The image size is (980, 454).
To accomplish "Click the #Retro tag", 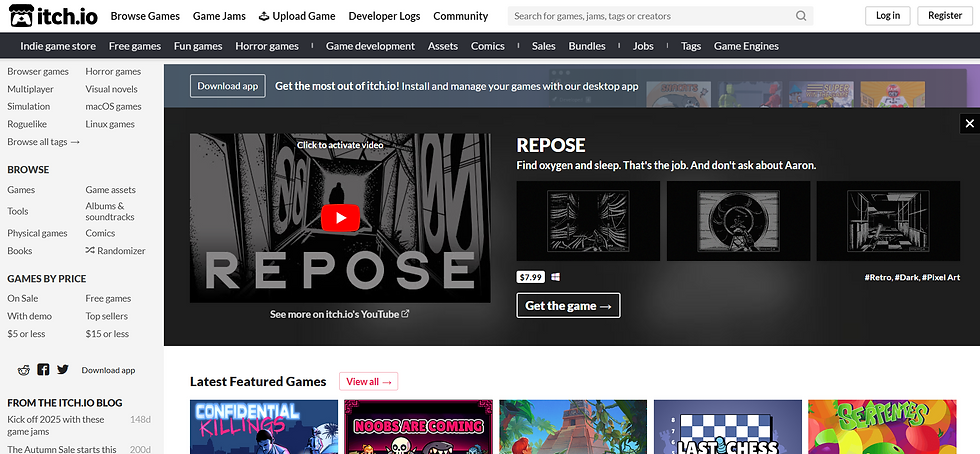I will pyautogui.click(x=878, y=277).
